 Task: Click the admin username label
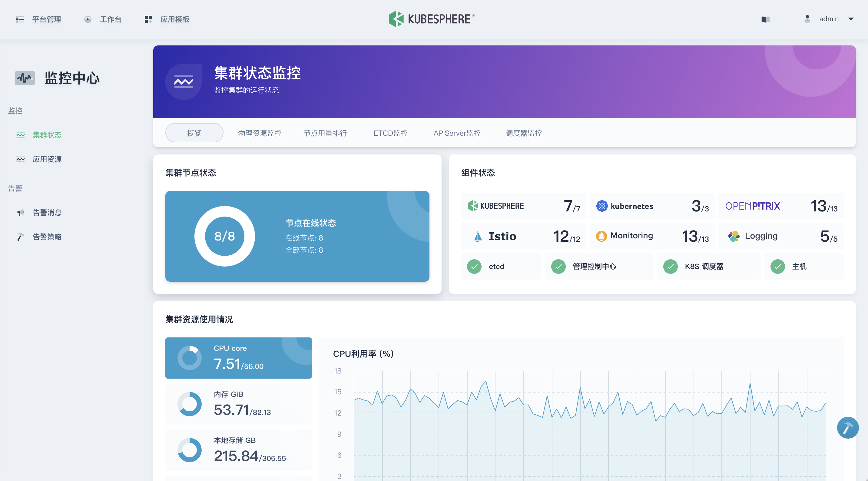(x=829, y=19)
